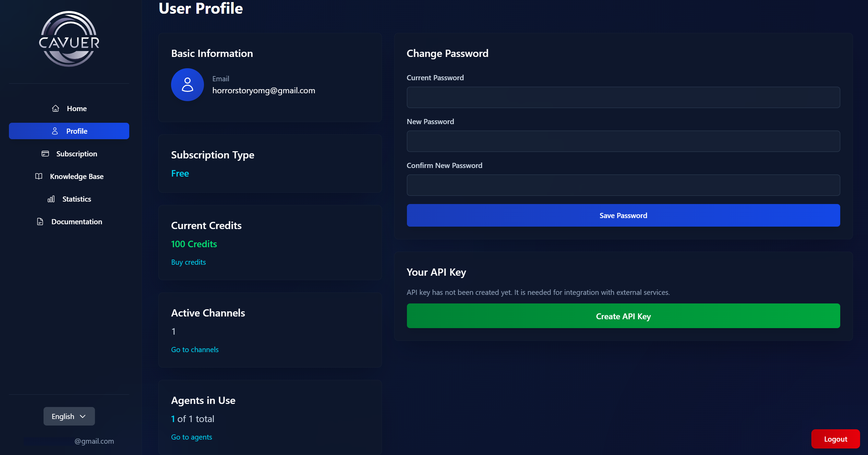This screenshot has width=868, height=455.
Task: Open the Subscription menu item
Action: coord(76,154)
